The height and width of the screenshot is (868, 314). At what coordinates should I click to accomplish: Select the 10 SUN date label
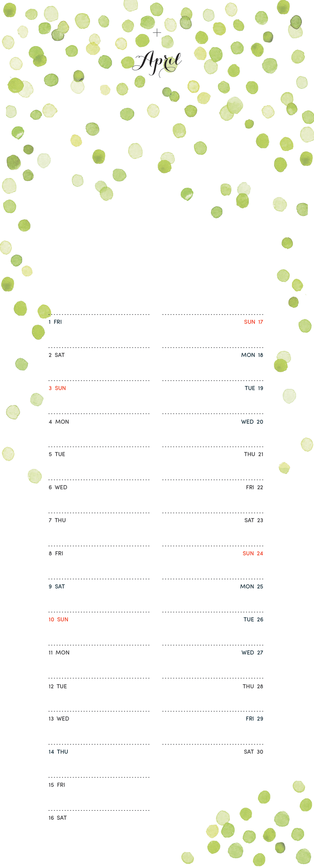(x=58, y=619)
